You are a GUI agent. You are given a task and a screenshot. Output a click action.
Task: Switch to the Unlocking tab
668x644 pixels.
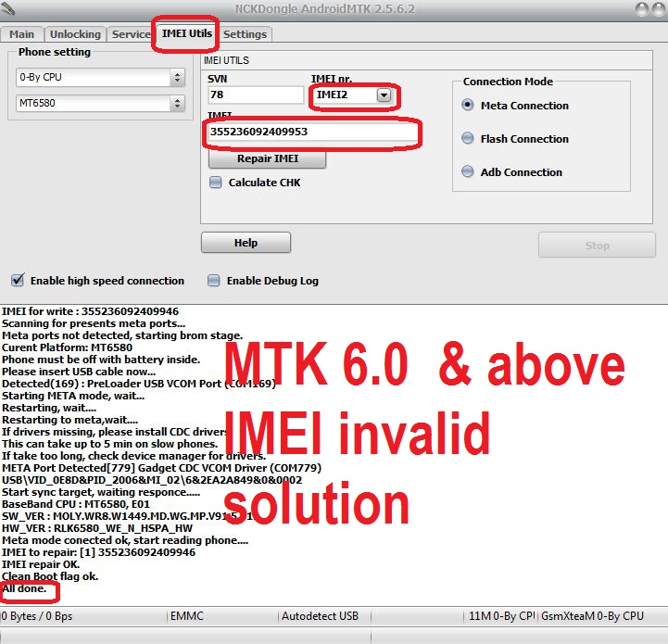click(75, 34)
